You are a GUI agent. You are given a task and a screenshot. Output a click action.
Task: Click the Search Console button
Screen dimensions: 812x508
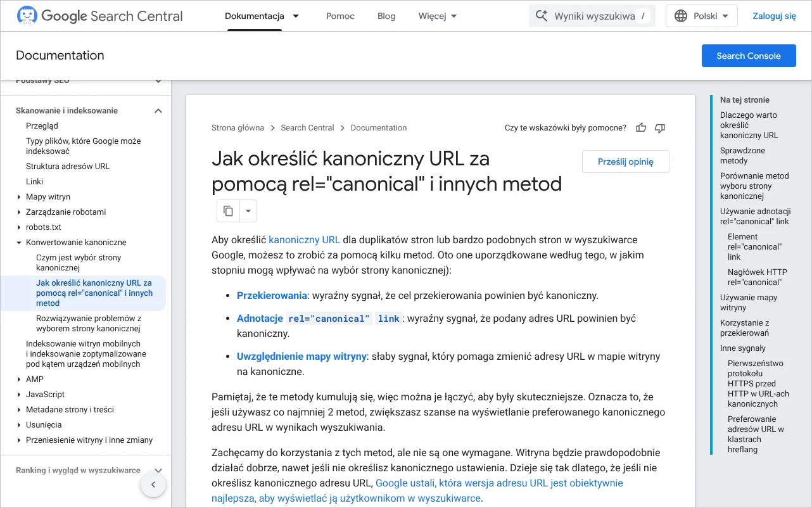click(749, 56)
